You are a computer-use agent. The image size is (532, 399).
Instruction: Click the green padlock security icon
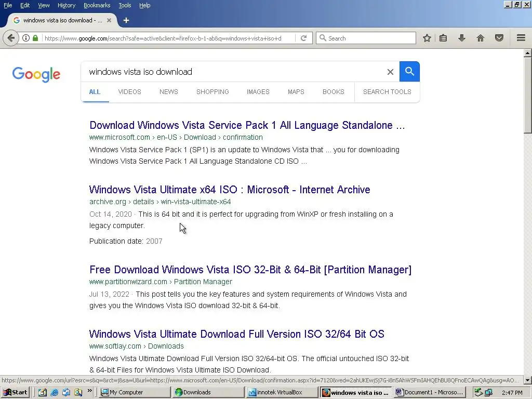[35, 38]
